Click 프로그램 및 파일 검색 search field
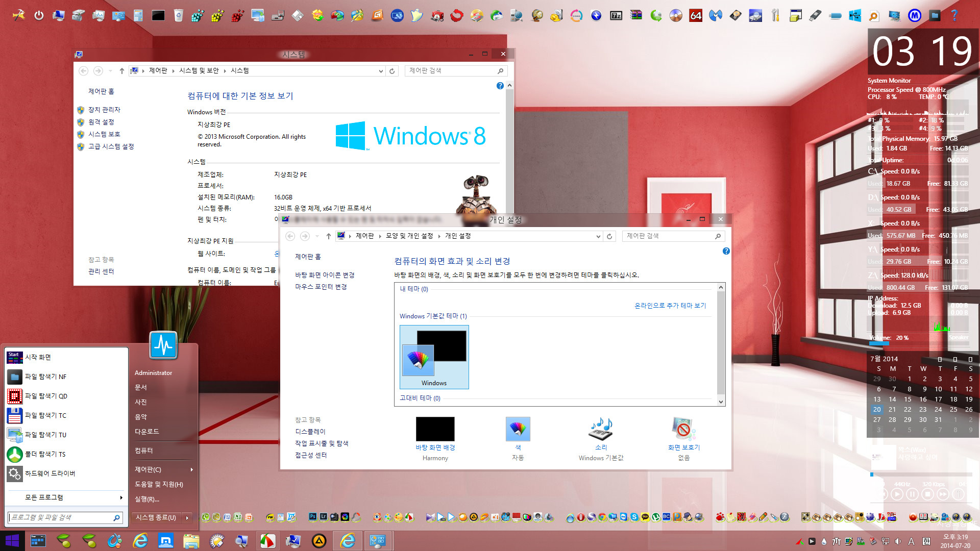The width and height of the screenshot is (980, 551). click(x=66, y=517)
